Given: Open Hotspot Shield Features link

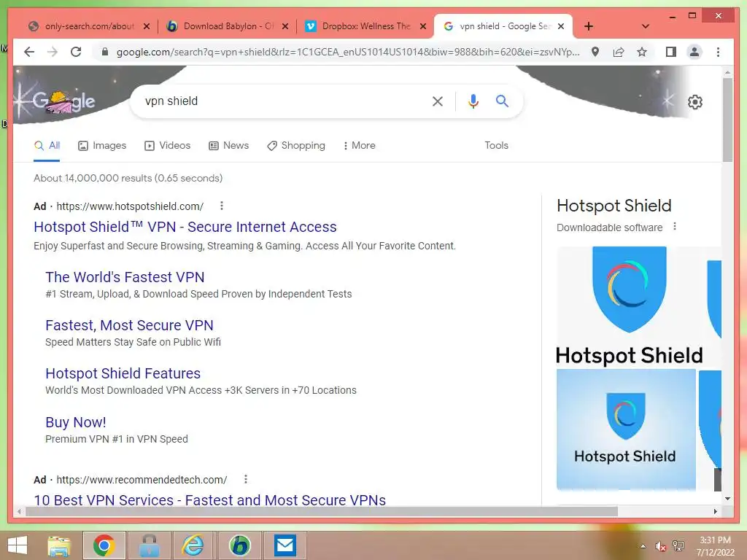Looking at the screenshot, I should (123, 373).
